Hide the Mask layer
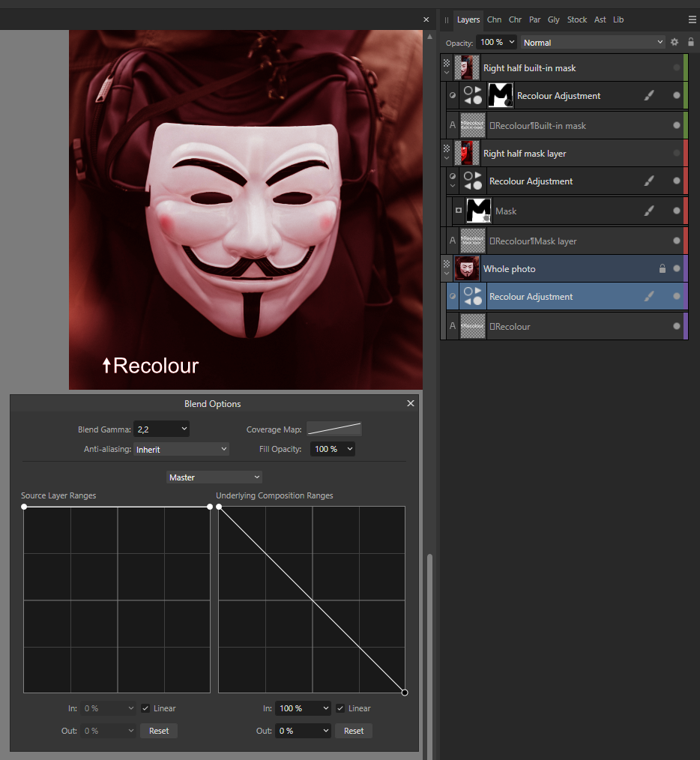This screenshot has height=760, width=700. coord(676,211)
